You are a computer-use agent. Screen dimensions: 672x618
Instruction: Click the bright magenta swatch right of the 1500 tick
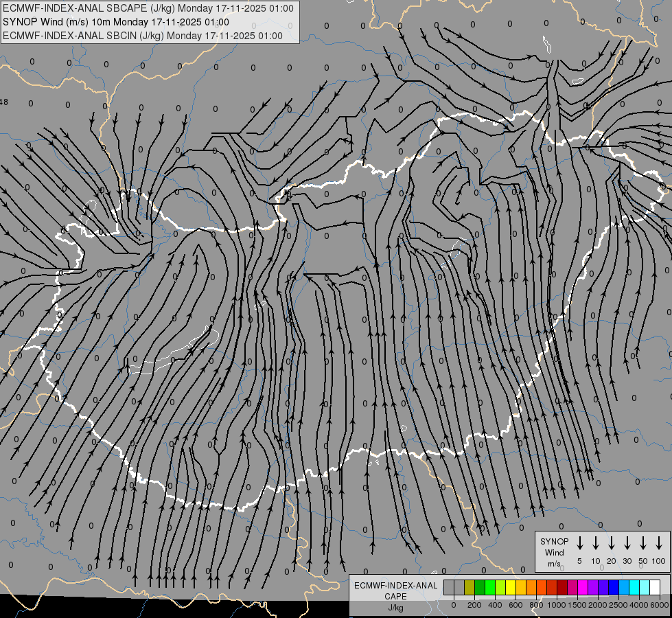click(583, 587)
